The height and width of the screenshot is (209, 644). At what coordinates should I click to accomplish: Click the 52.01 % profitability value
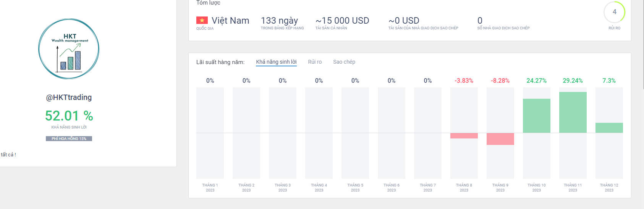point(69,116)
